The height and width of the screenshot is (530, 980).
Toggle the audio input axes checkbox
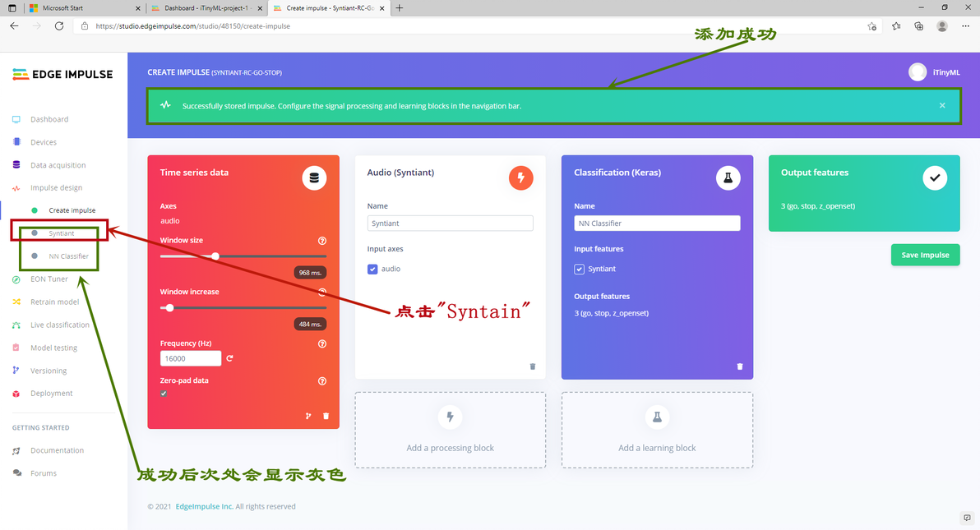[372, 270]
